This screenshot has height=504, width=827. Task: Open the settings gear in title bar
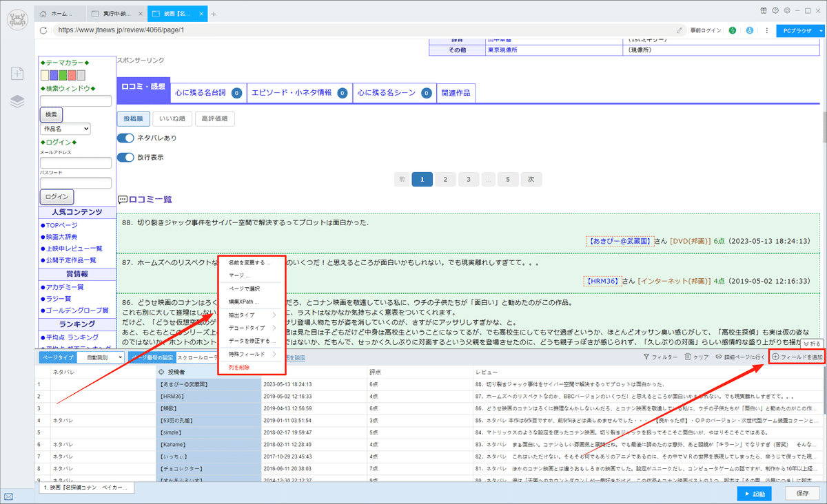click(786, 10)
